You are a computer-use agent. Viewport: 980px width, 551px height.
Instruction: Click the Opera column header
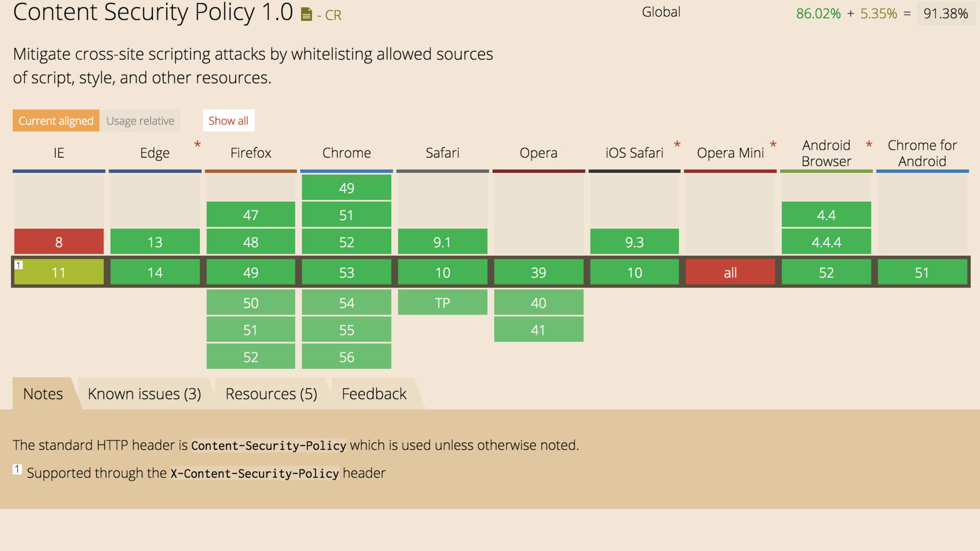[539, 153]
